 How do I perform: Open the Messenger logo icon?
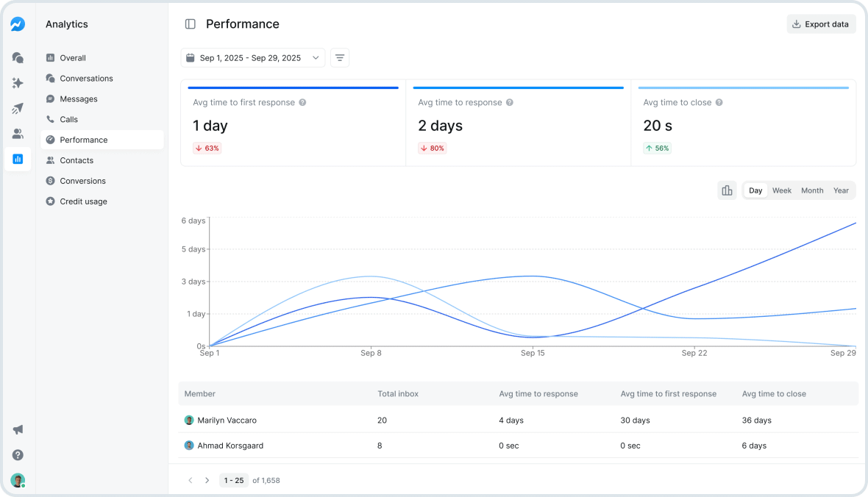point(17,24)
